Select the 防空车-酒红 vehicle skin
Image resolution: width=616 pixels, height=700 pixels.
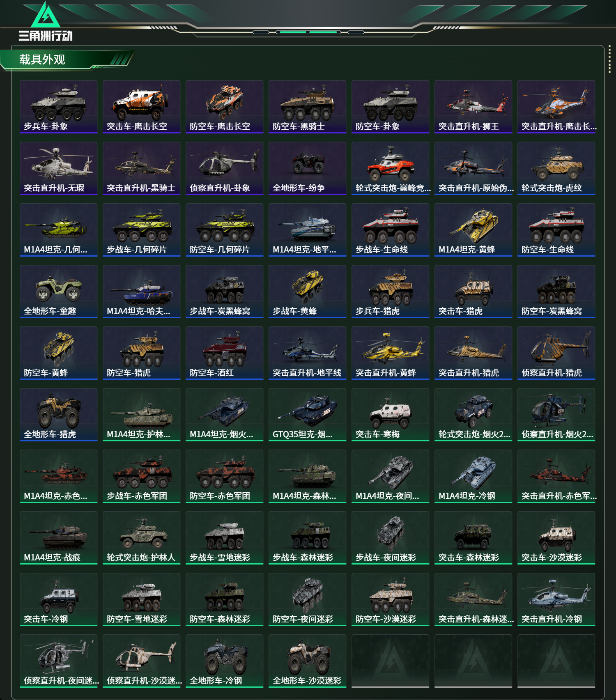tap(224, 353)
